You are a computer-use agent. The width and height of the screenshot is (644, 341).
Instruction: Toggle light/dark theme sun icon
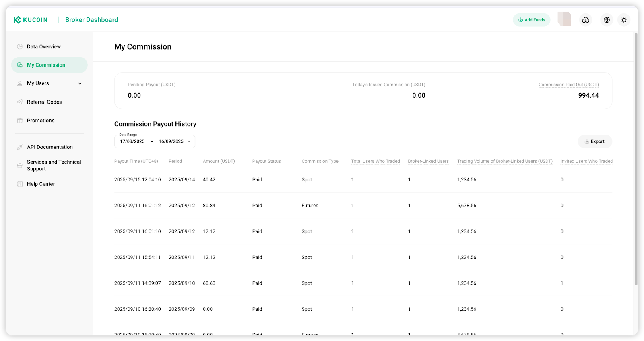coord(624,20)
